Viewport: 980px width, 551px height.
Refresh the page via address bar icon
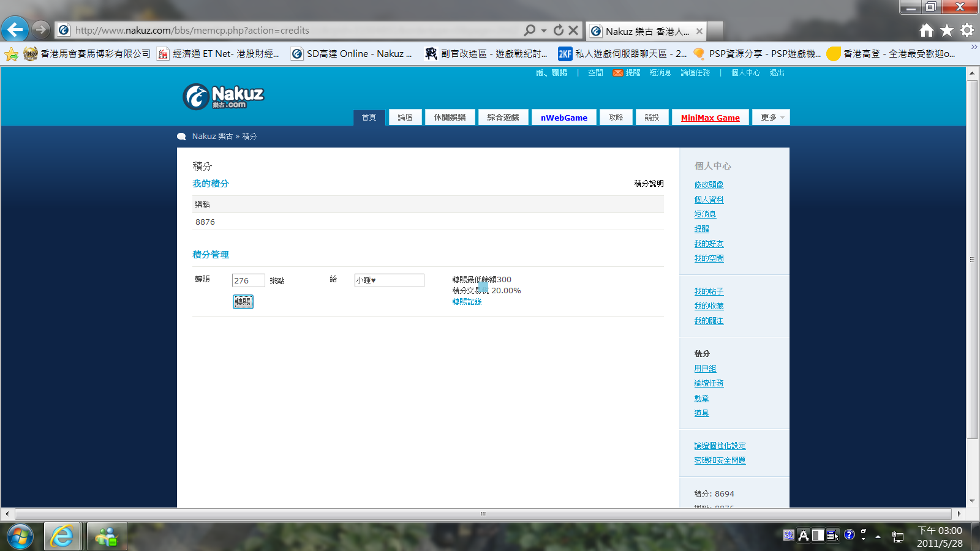pyautogui.click(x=558, y=30)
